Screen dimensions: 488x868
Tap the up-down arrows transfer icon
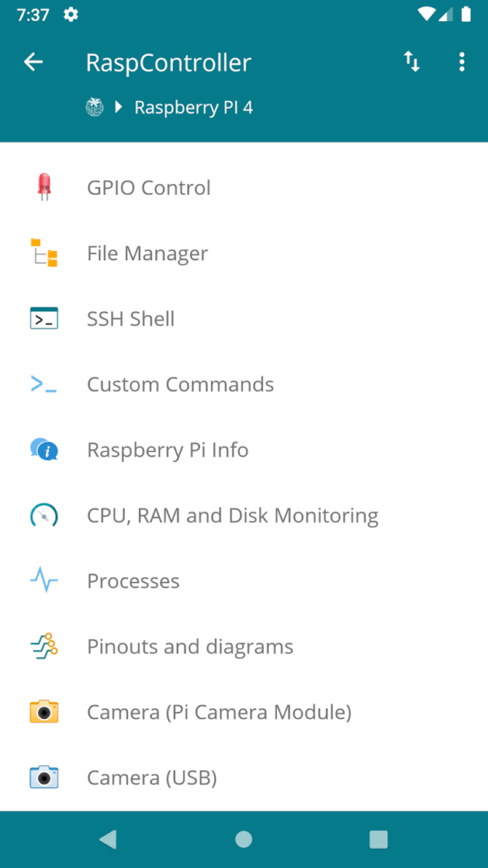tap(412, 62)
